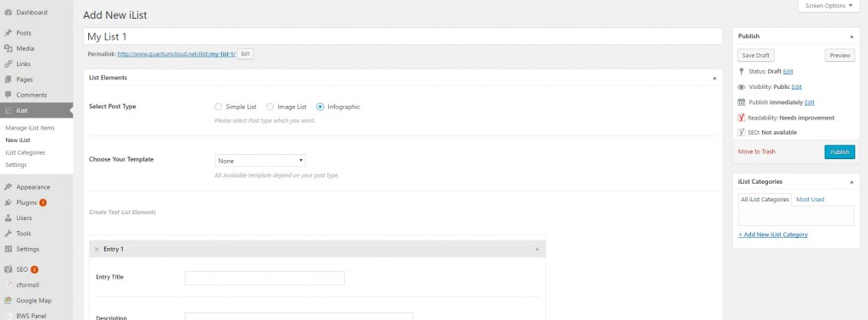Choose the Infographic post type option
Image resolution: width=868 pixels, height=320 pixels.
pyautogui.click(x=320, y=107)
